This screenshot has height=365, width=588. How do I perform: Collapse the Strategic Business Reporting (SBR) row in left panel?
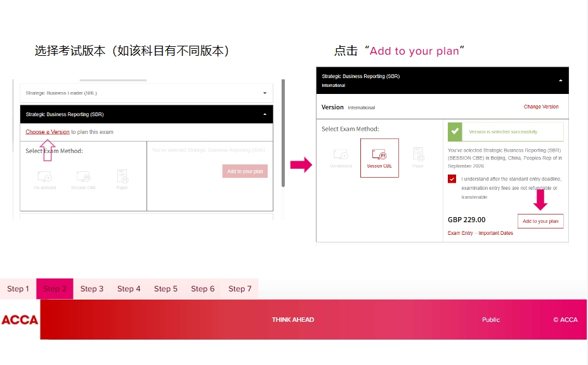click(147, 114)
